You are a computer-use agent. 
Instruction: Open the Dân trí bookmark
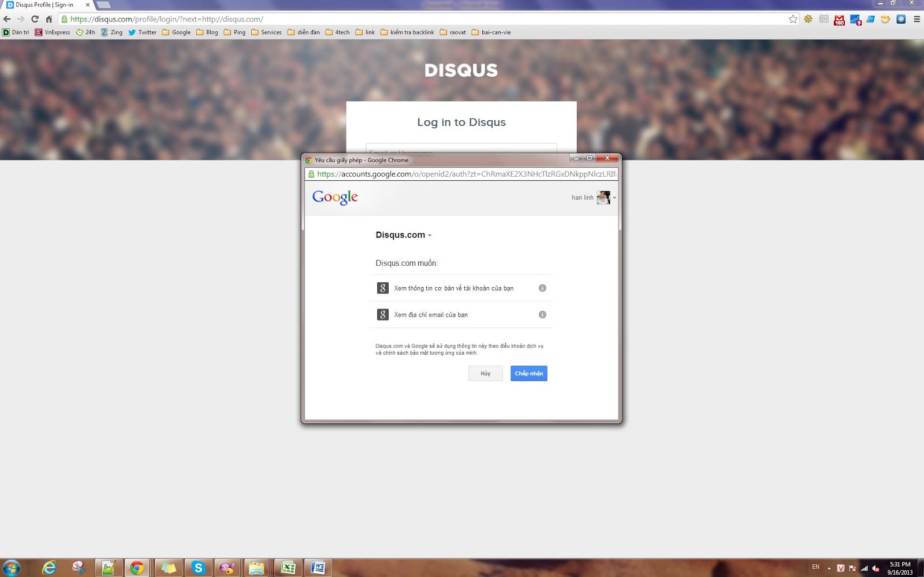[16, 32]
